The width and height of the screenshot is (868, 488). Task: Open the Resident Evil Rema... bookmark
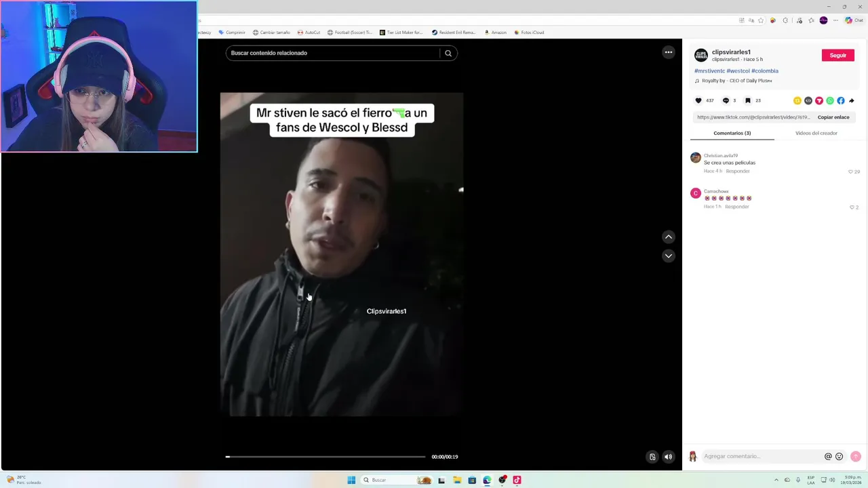tap(454, 33)
